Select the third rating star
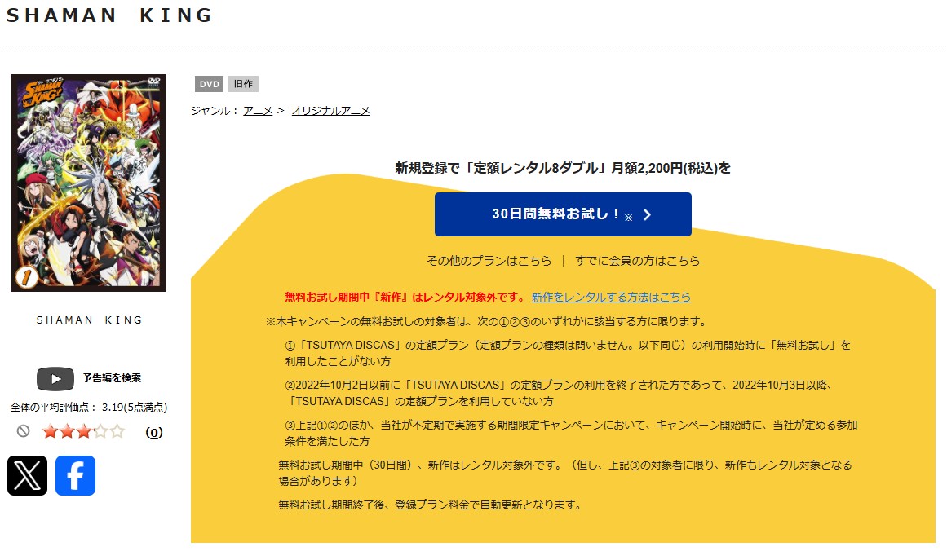 coord(84,431)
